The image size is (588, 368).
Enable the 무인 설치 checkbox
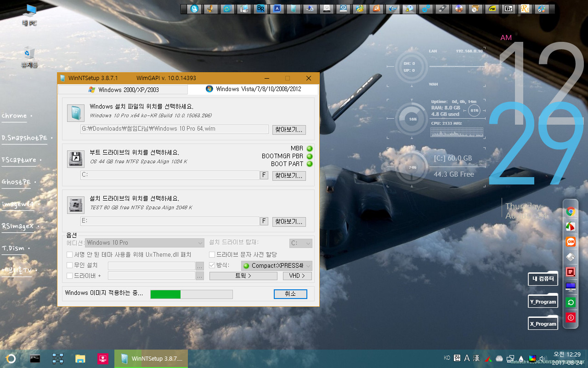69,265
